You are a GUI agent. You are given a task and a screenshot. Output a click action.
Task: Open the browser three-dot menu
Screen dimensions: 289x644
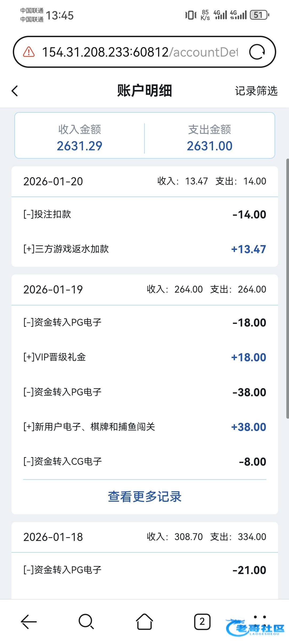click(260, 622)
